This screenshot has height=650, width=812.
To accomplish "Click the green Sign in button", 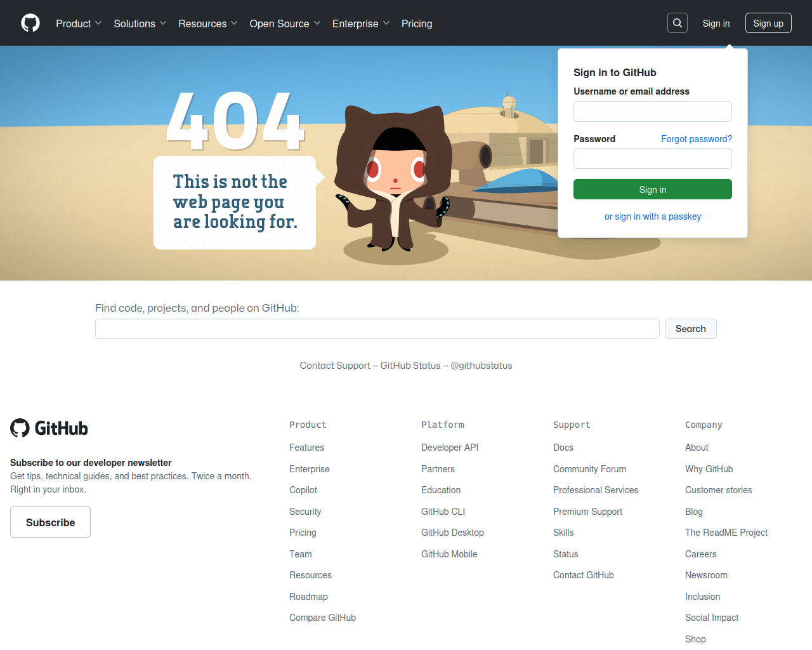I will [653, 189].
